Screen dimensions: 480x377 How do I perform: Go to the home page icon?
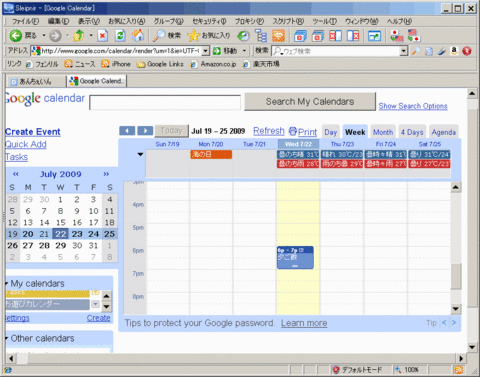[x=138, y=36]
